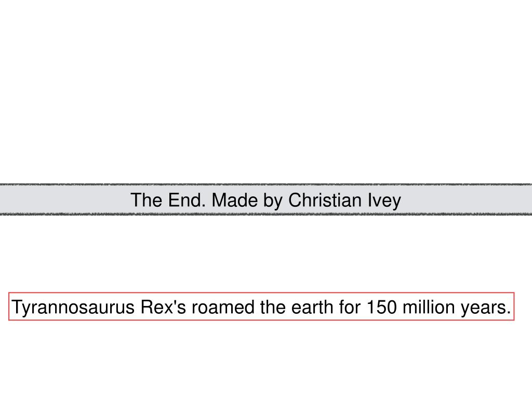Select the number '150' in the sentence
This screenshot has width=532, height=399.
382,307
